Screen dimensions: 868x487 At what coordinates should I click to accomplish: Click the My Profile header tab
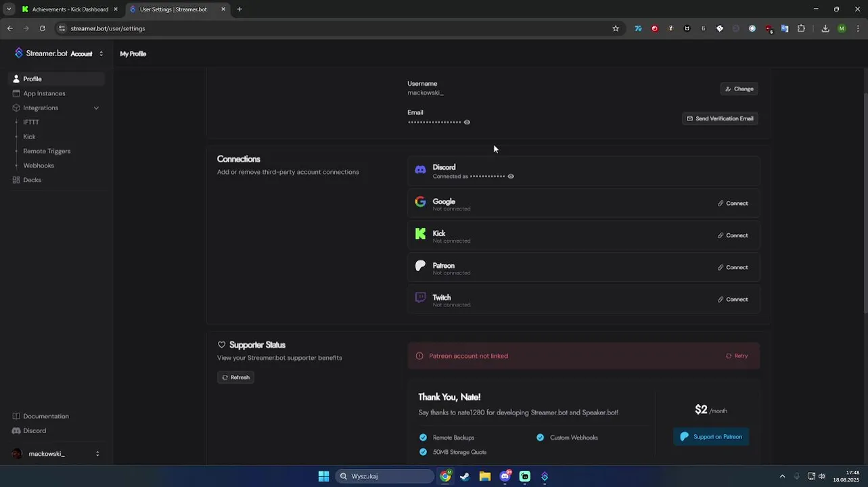(133, 53)
